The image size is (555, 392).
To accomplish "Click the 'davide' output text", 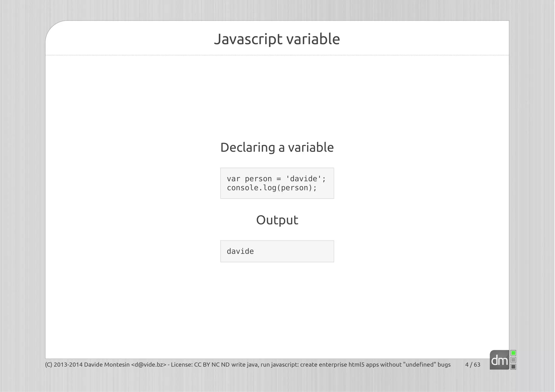I will point(240,251).
